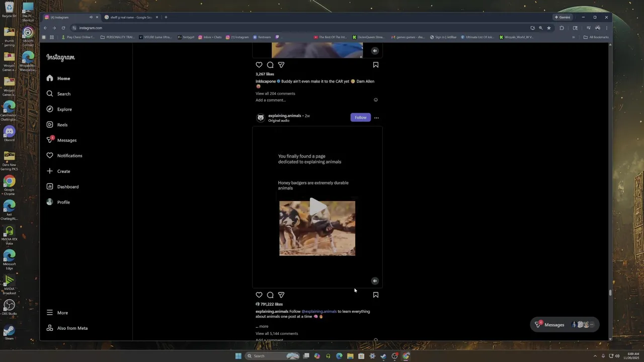
Task: Click Original audio under explaining.animals
Action: click(x=279, y=121)
